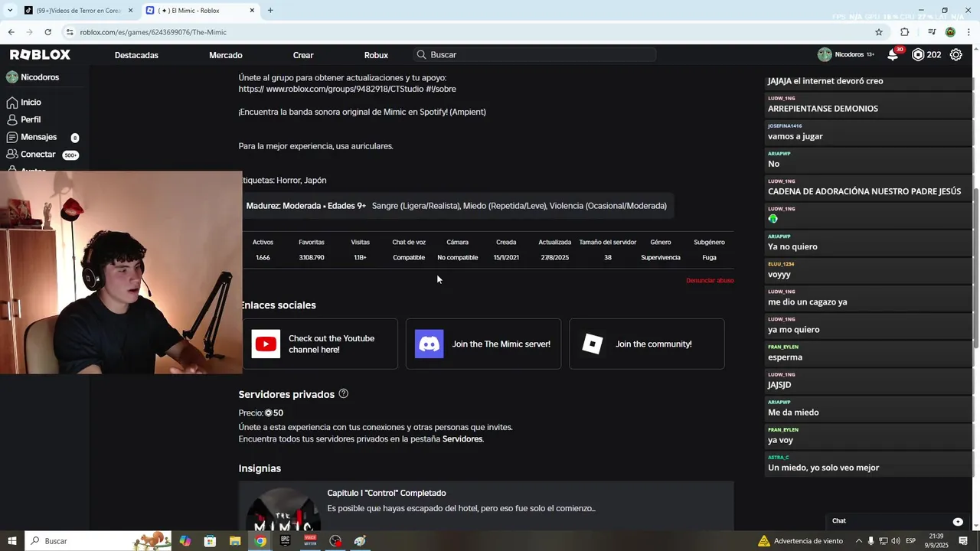Open Mercado in the Roblox header
The height and width of the screenshot is (551, 980).
[226, 55]
